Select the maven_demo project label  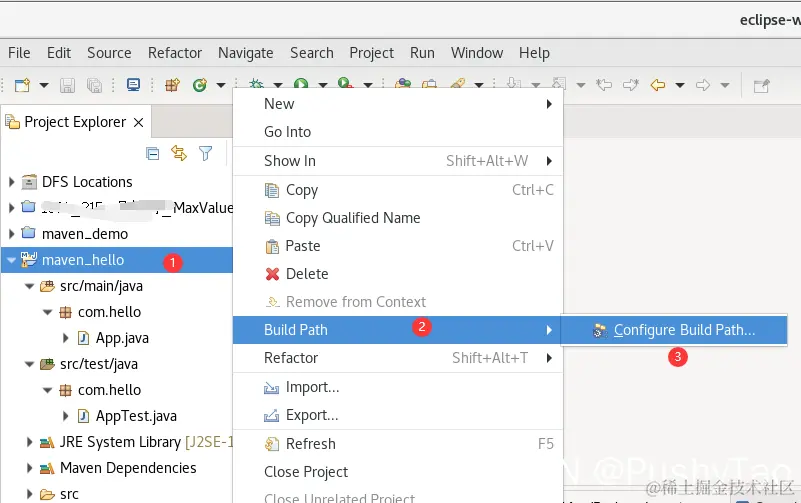click(x=85, y=234)
